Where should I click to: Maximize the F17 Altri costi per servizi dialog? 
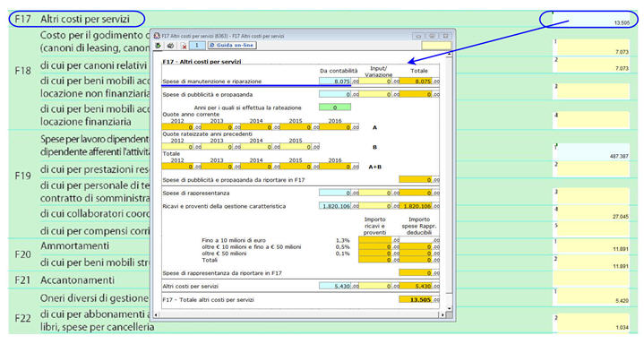[x=432, y=36]
